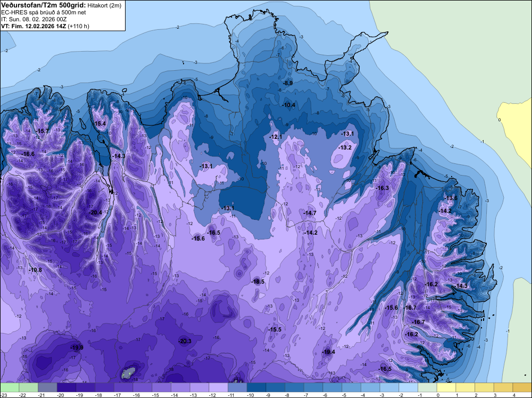Click the -18.5 temperature value
The width and height of the screenshot is (532, 398).
point(258,281)
